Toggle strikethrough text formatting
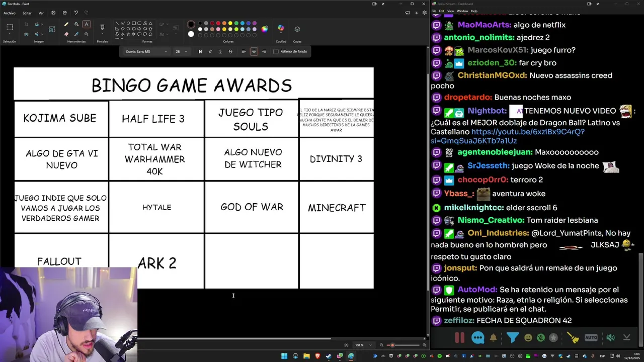The image size is (644, 362). click(x=230, y=51)
